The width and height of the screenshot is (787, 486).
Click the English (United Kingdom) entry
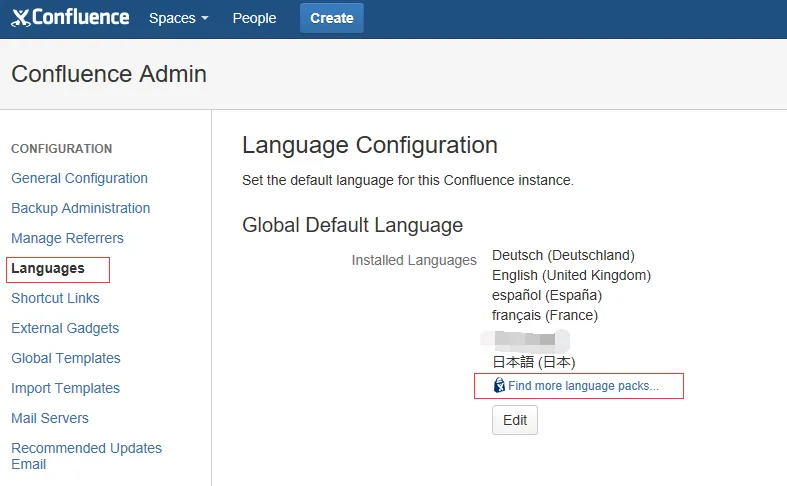pyautogui.click(x=571, y=275)
